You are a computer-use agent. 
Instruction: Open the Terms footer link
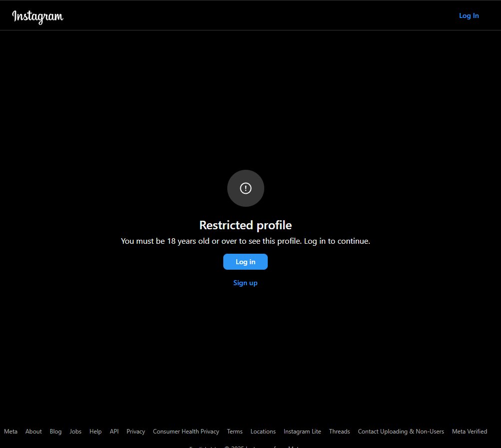[x=235, y=432]
